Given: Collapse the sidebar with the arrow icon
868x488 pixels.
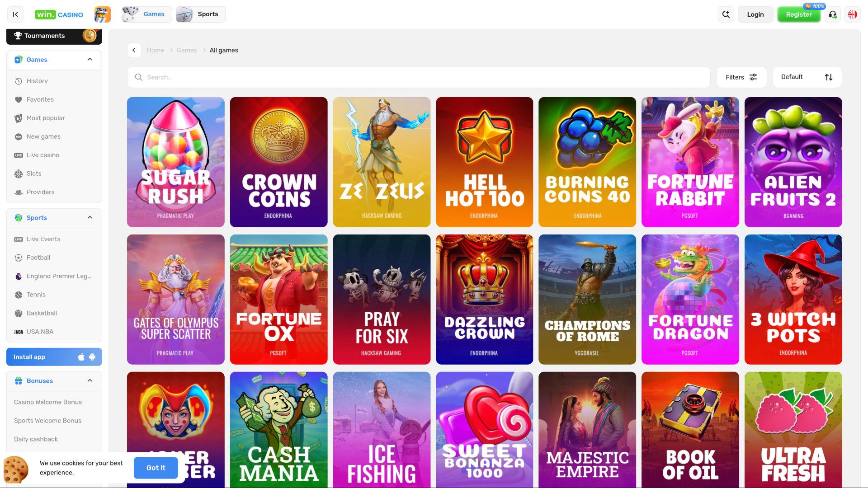Looking at the screenshot, I should click(15, 14).
